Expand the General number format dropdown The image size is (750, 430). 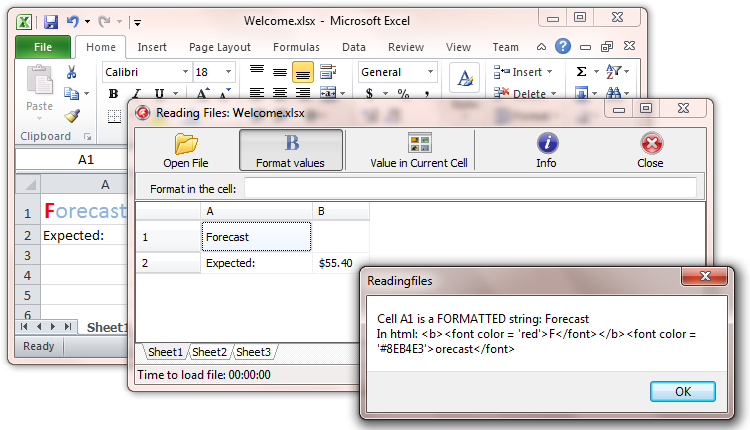pos(430,72)
